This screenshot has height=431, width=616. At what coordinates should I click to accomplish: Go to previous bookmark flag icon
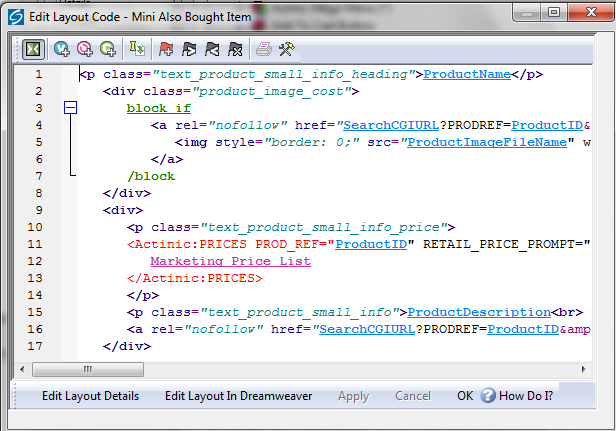click(x=211, y=48)
